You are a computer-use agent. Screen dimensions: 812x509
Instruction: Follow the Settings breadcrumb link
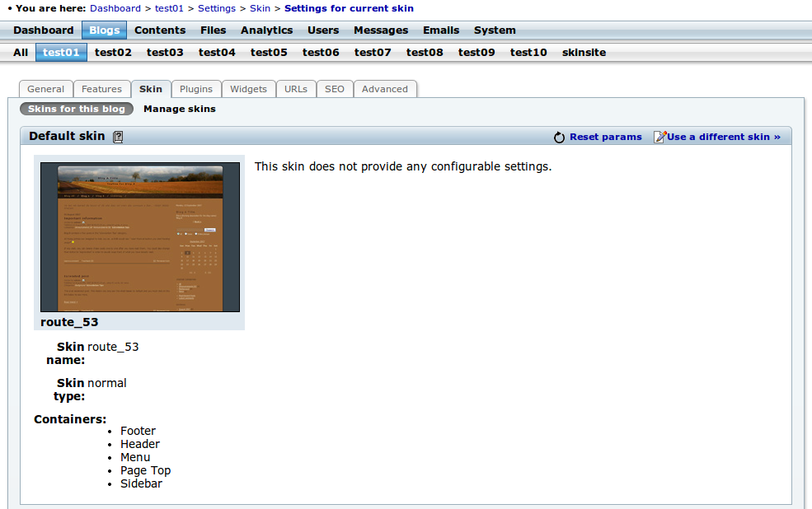pyautogui.click(x=217, y=8)
